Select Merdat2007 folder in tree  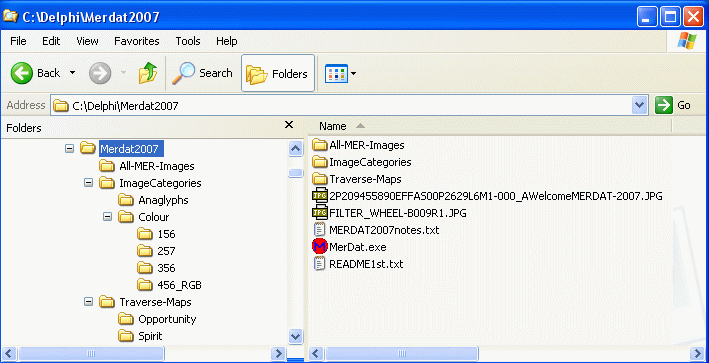click(131, 149)
